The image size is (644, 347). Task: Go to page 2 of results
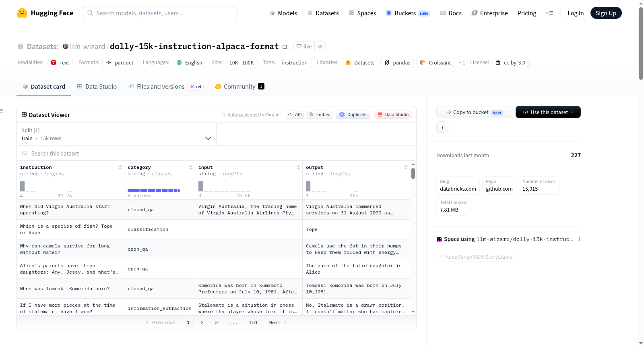(202, 322)
